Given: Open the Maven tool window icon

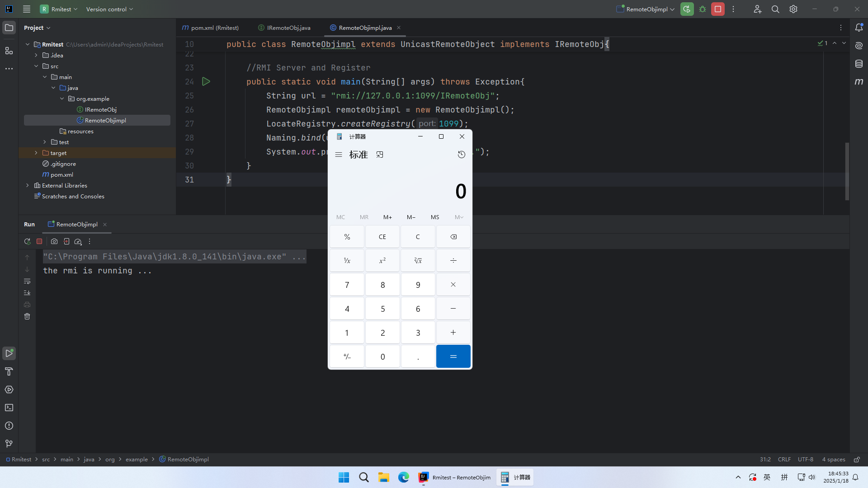Looking at the screenshot, I should (x=859, y=82).
